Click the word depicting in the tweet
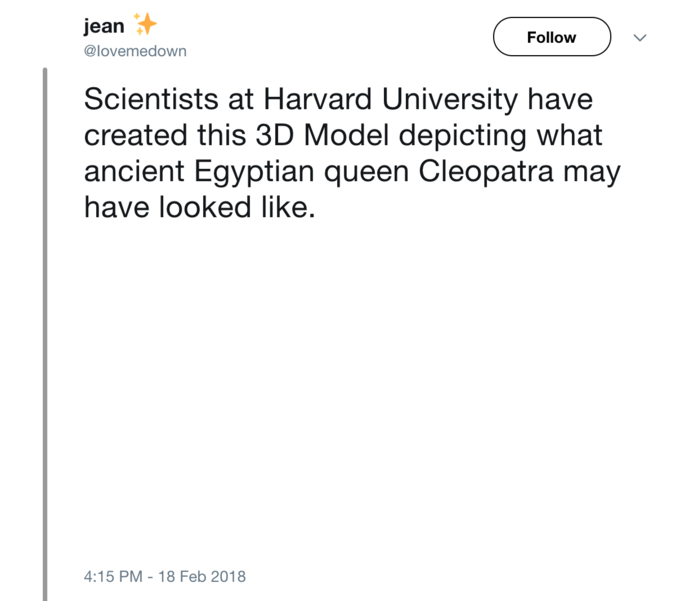The image size is (680, 601). coord(462,135)
